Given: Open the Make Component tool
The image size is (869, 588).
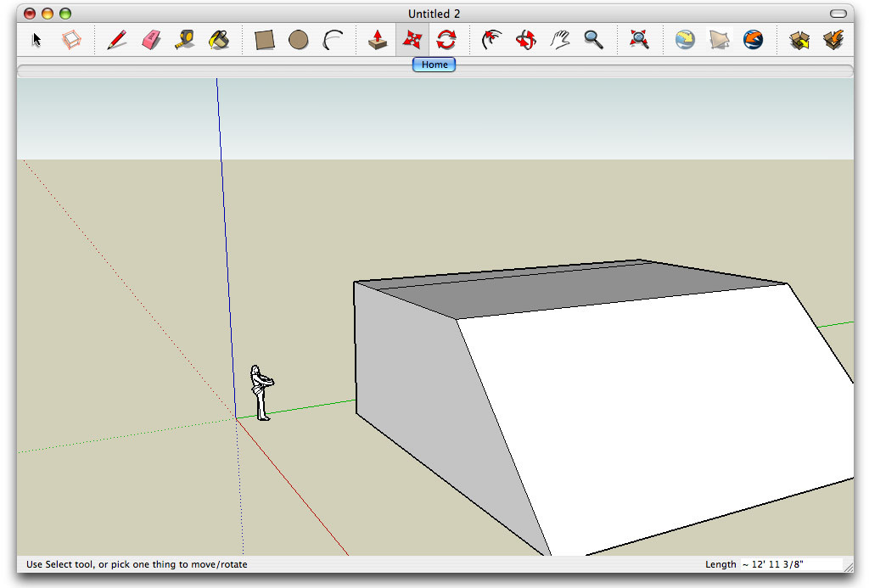Looking at the screenshot, I should (x=71, y=39).
